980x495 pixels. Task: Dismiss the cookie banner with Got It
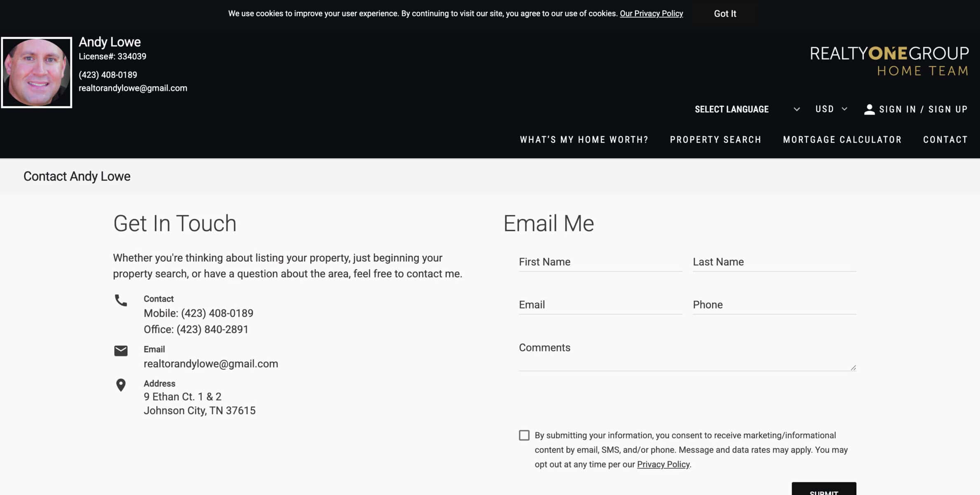[724, 14]
